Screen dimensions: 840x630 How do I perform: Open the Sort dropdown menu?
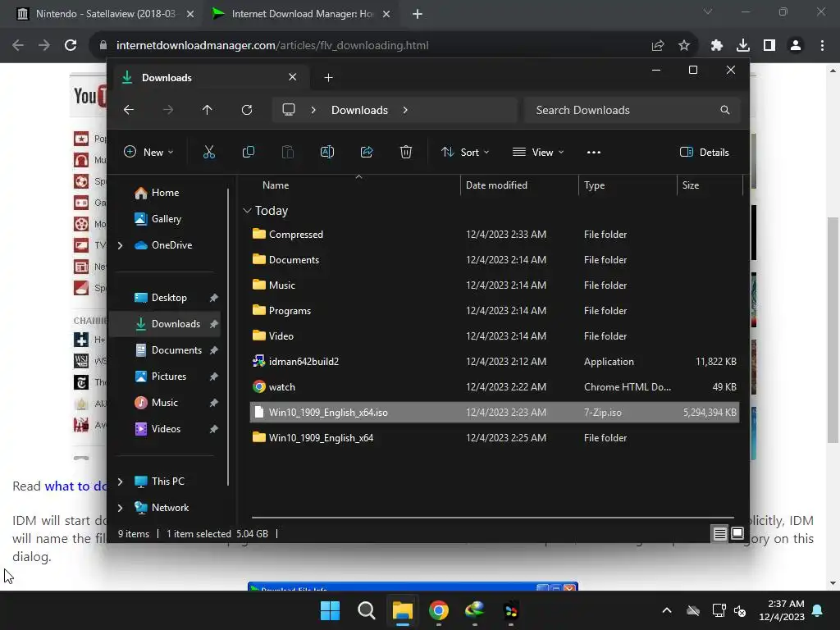465,152
